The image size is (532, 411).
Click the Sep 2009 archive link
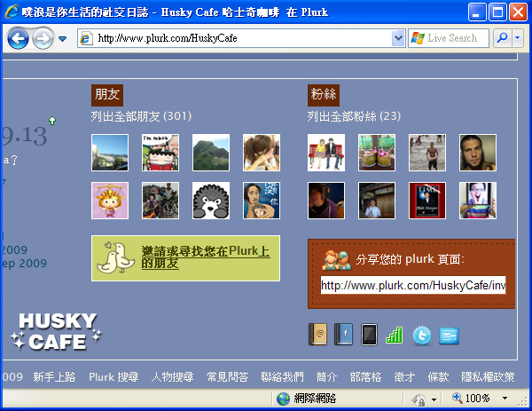coord(24,264)
